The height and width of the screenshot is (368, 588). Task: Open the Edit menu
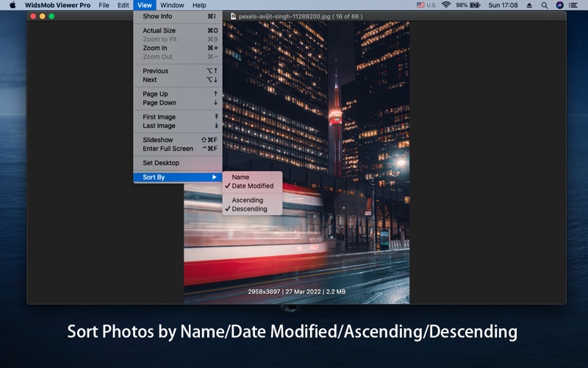(123, 5)
